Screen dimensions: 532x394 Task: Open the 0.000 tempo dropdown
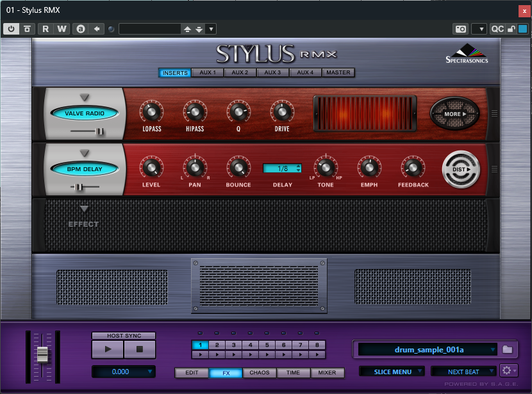124,372
